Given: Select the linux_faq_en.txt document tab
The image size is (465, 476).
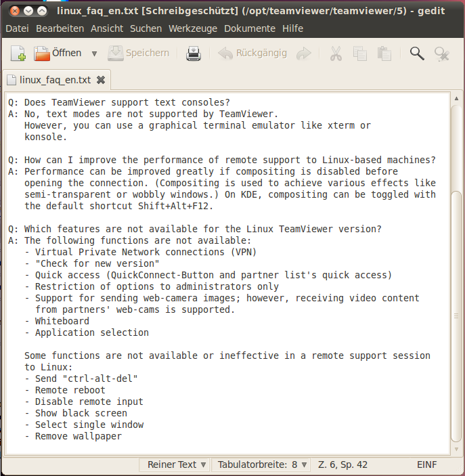Looking at the screenshot, I should pos(54,80).
